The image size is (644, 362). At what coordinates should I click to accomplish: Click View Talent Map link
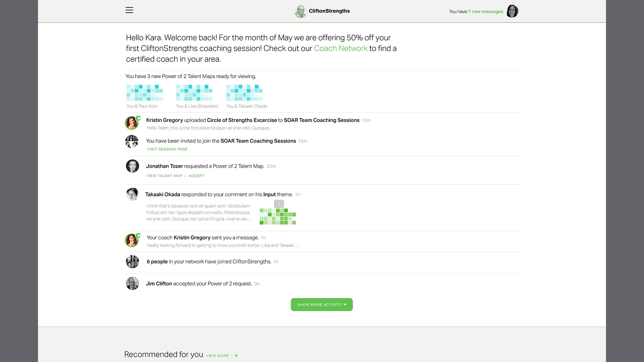coord(164,176)
